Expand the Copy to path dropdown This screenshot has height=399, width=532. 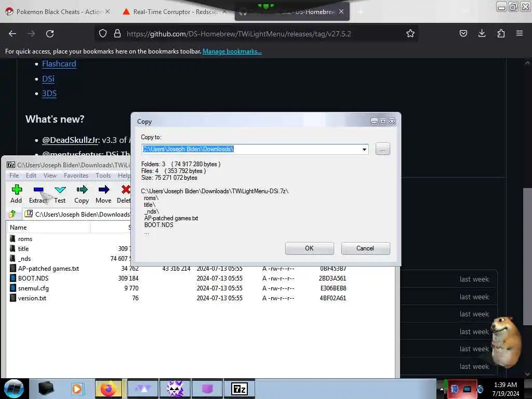point(364,149)
